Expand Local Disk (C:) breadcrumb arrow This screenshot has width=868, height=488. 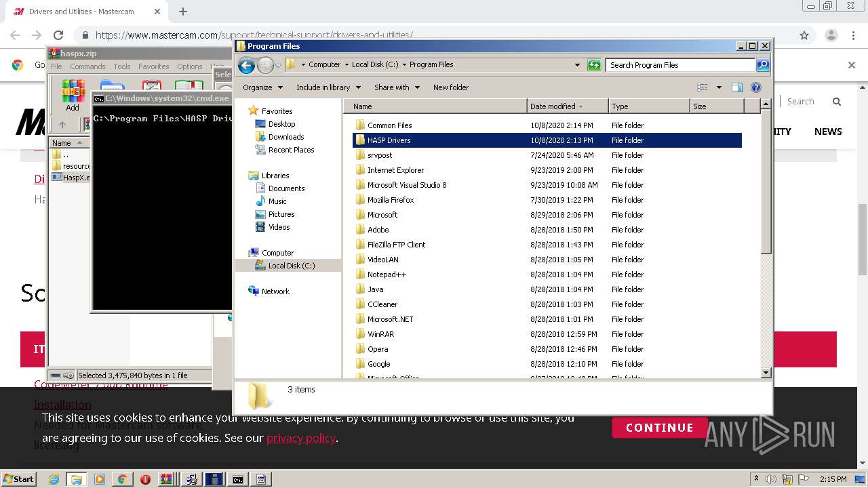pos(404,65)
